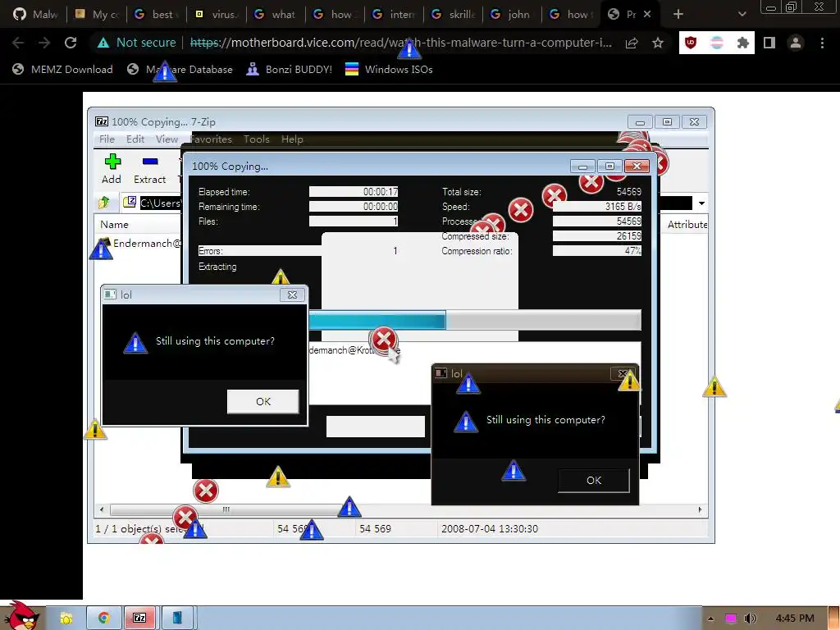This screenshot has width=840, height=630.
Task: Click the 7-Zip horizontal scrollbar thumb
Action: click(225, 509)
